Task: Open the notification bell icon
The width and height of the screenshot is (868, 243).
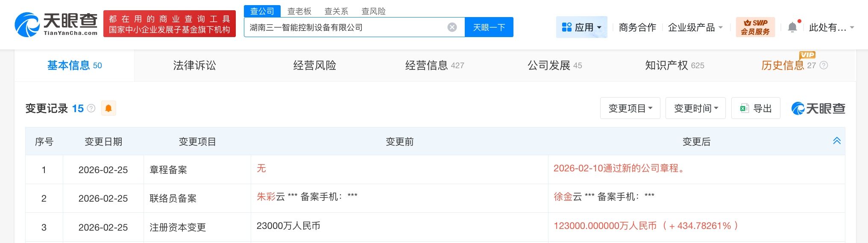Action: click(x=792, y=27)
